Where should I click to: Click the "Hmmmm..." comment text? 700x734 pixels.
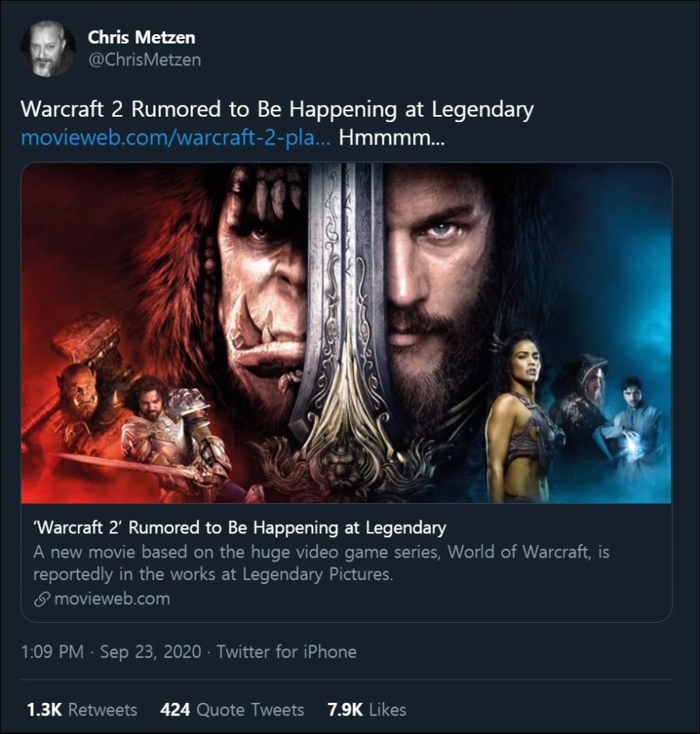pos(390,138)
